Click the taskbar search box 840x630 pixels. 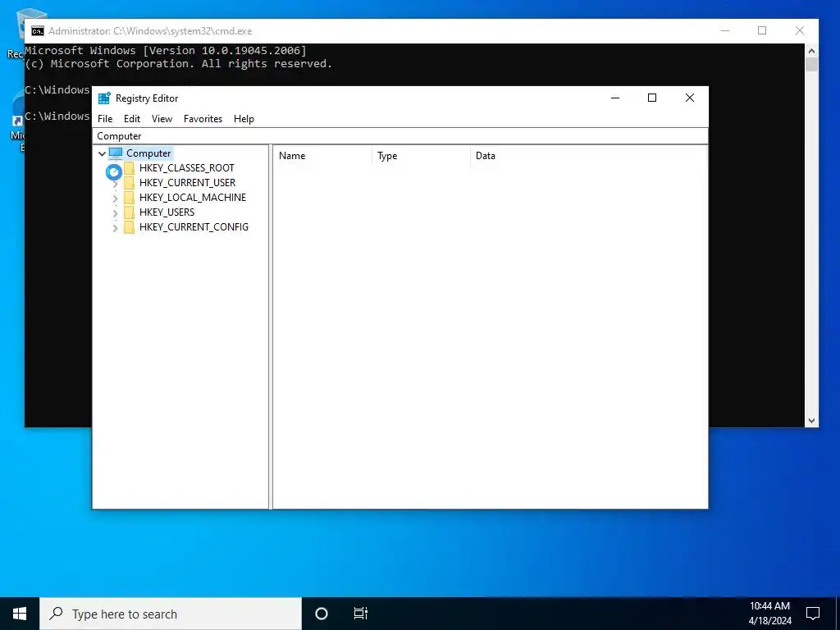[x=171, y=614]
